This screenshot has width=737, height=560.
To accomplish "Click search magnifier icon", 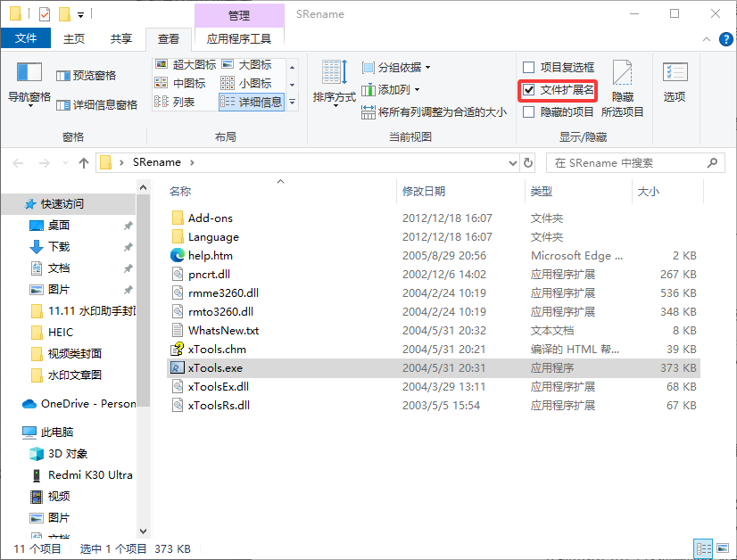I will 712,162.
